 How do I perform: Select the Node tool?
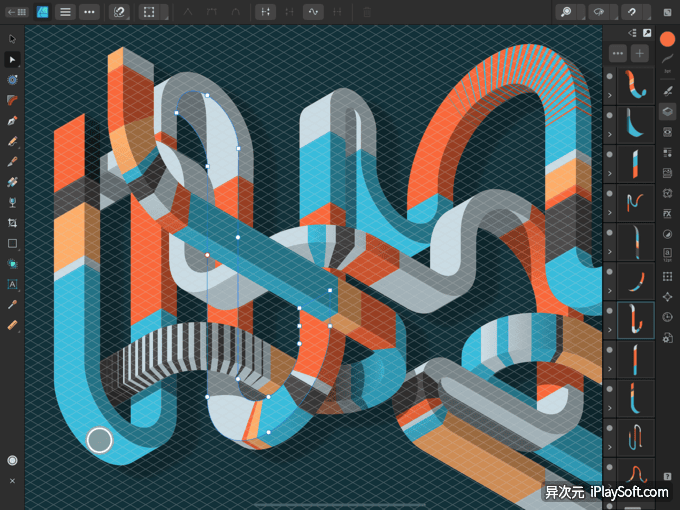pyautogui.click(x=13, y=59)
